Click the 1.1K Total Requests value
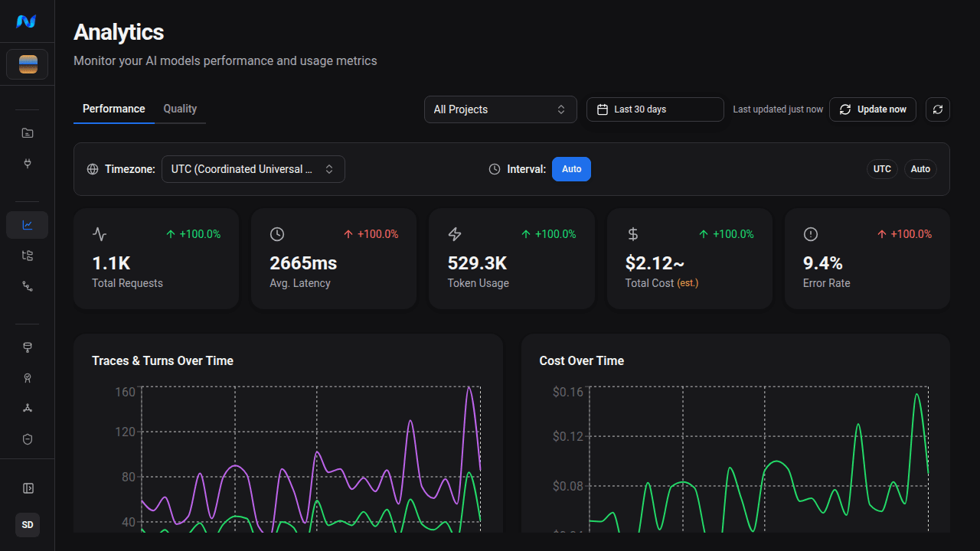Viewport: 980px width, 551px height. [111, 263]
